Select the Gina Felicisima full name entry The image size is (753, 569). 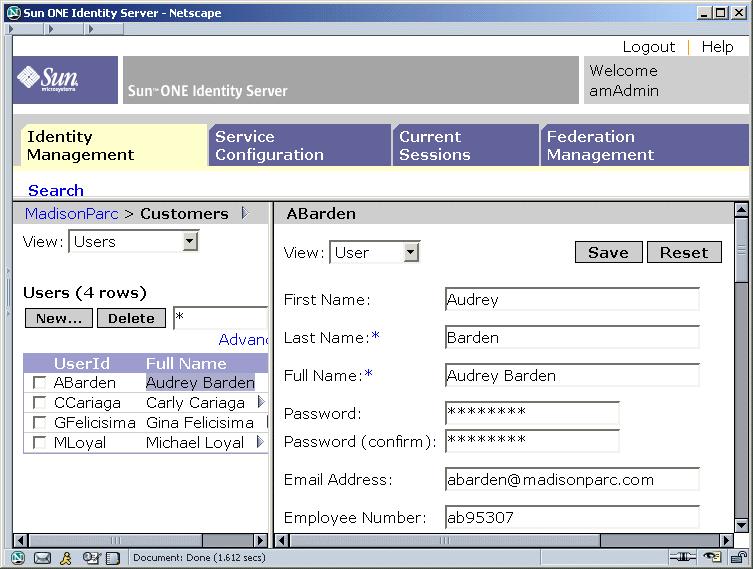pyautogui.click(x=200, y=423)
